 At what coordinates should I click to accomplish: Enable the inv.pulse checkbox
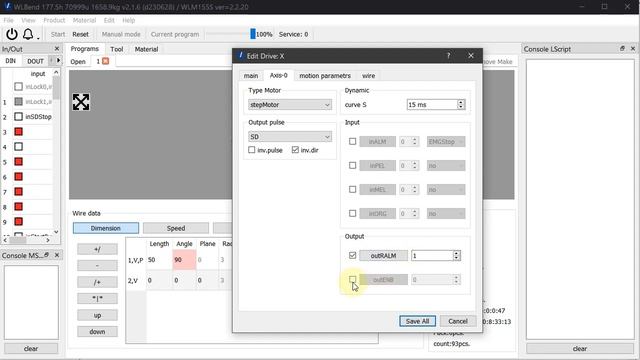[251, 150]
